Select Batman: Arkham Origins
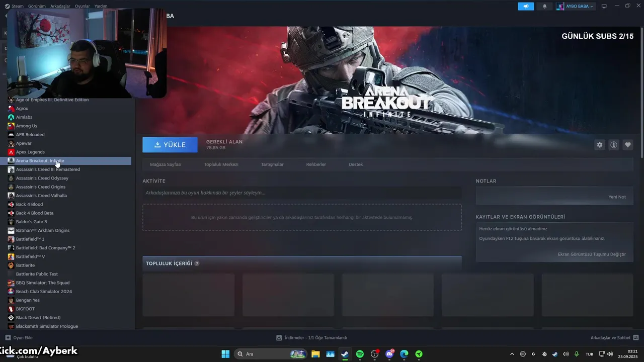 tap(42, 230)
